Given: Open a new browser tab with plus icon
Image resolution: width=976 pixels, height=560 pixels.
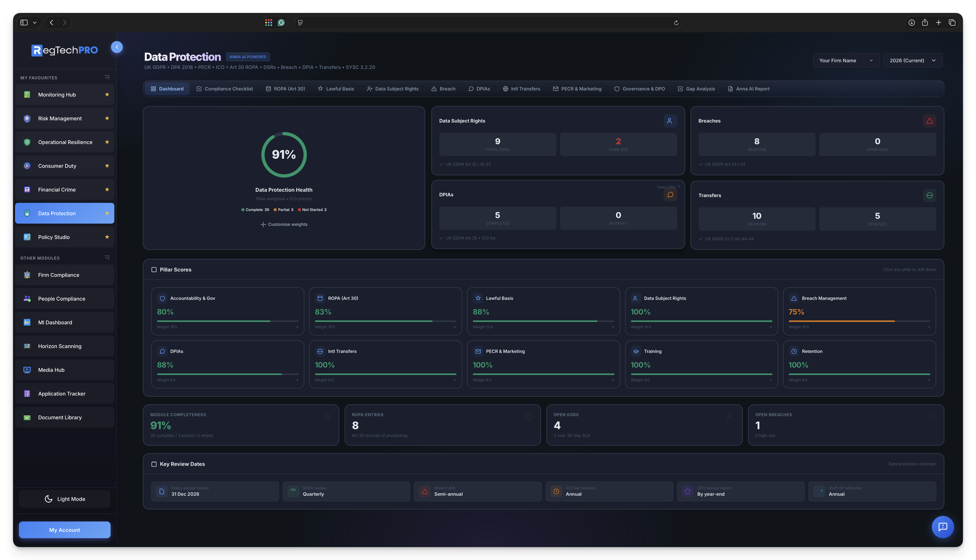Looking at the screenshot, I should click(939, 23).
